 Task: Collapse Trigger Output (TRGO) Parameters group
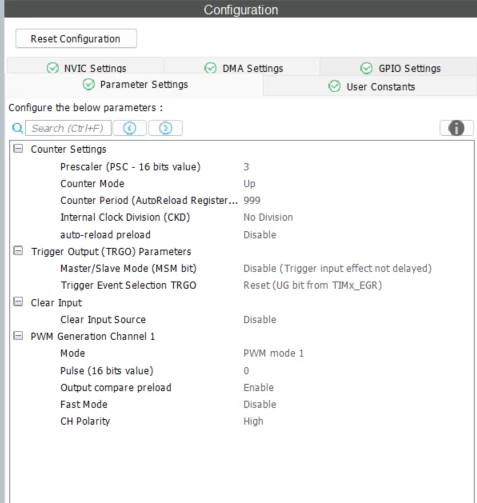pos(18,251)
